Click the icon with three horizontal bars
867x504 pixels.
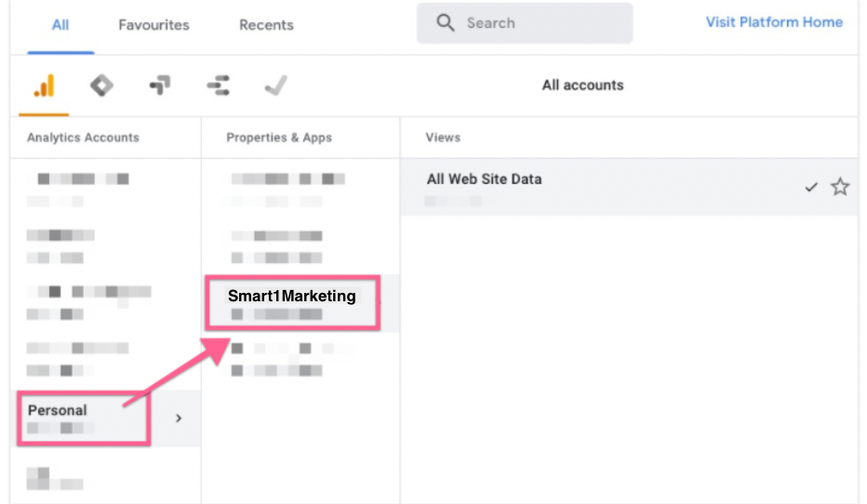tap(218, 86)
